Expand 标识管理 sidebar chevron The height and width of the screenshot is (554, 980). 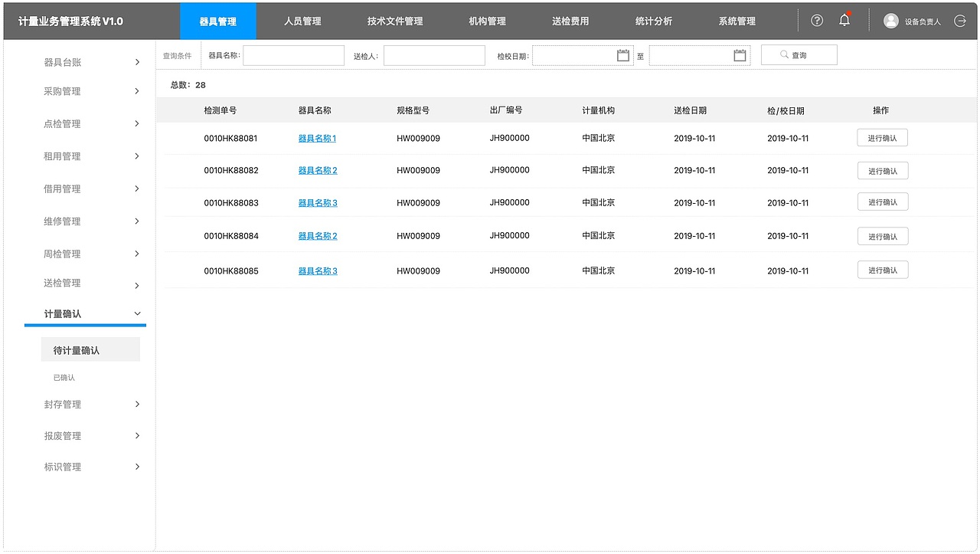(137, 466)
